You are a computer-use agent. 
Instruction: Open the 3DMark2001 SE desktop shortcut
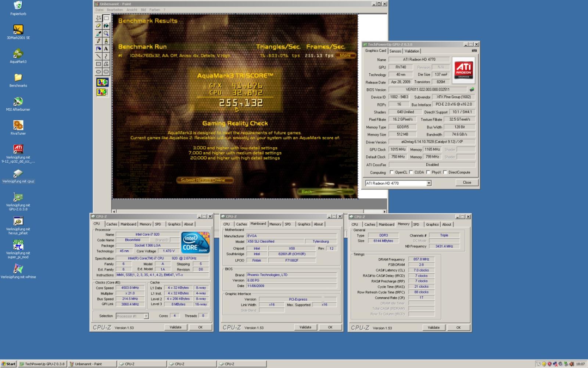[18, 32]
